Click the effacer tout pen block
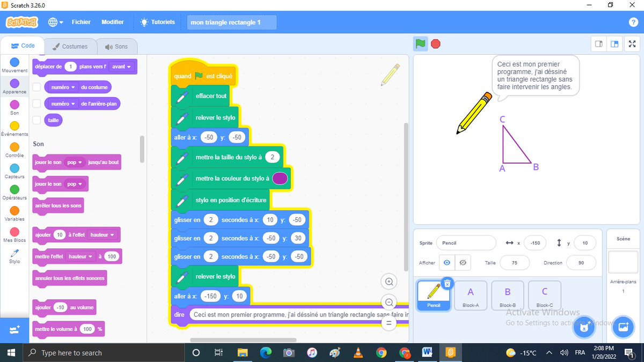 tap(201, 96)
